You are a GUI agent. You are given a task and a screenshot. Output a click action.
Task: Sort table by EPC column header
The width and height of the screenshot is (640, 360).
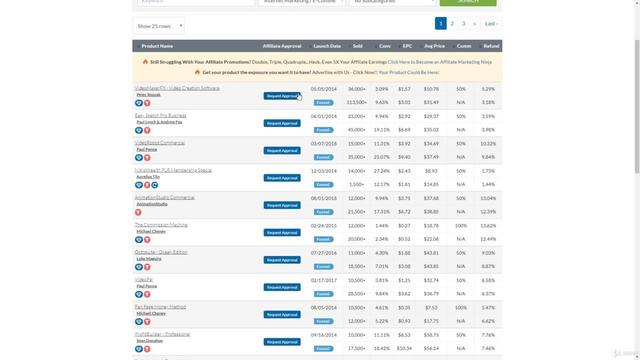point(407,46)
